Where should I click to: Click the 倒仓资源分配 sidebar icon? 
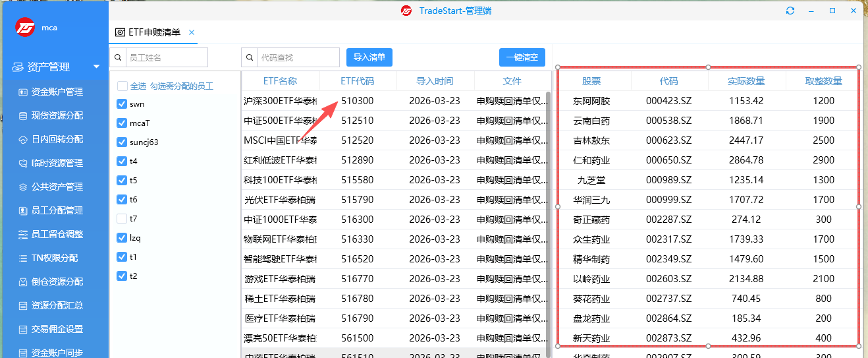(23, 282)
